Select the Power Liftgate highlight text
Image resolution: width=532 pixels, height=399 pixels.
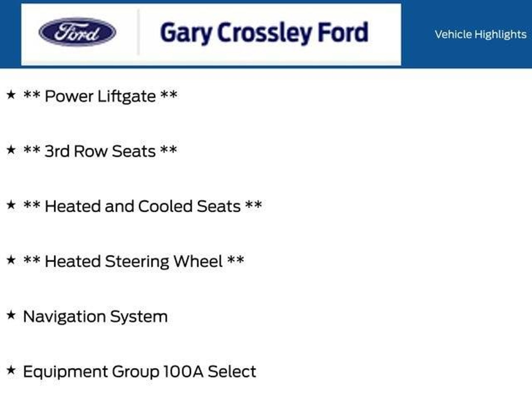tap(100, 96)
